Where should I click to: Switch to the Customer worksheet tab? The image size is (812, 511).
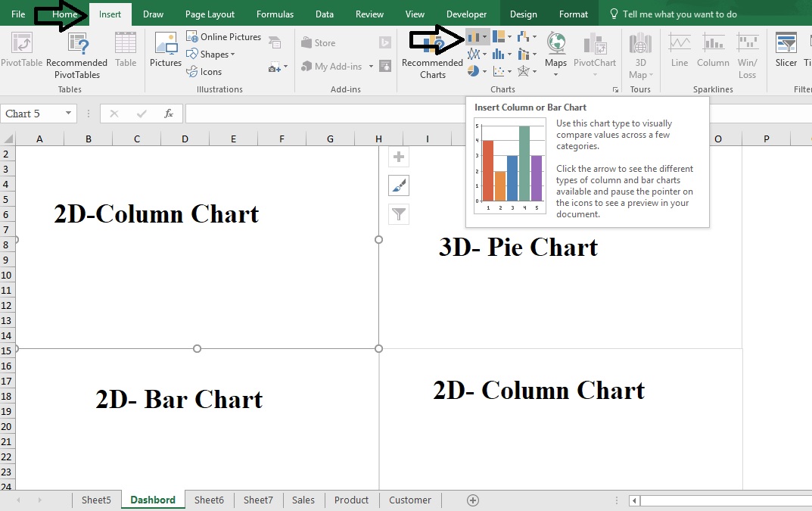tap(410, 500)
